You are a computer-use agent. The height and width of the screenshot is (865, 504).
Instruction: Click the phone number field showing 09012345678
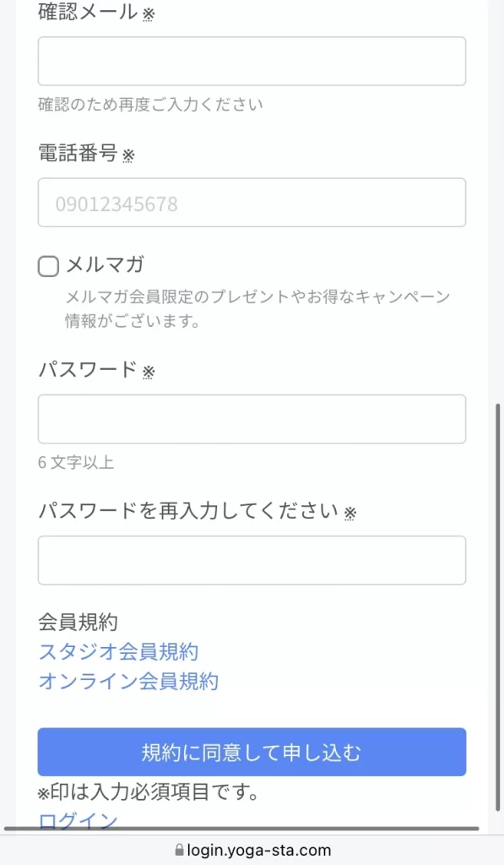click(252, 203)
